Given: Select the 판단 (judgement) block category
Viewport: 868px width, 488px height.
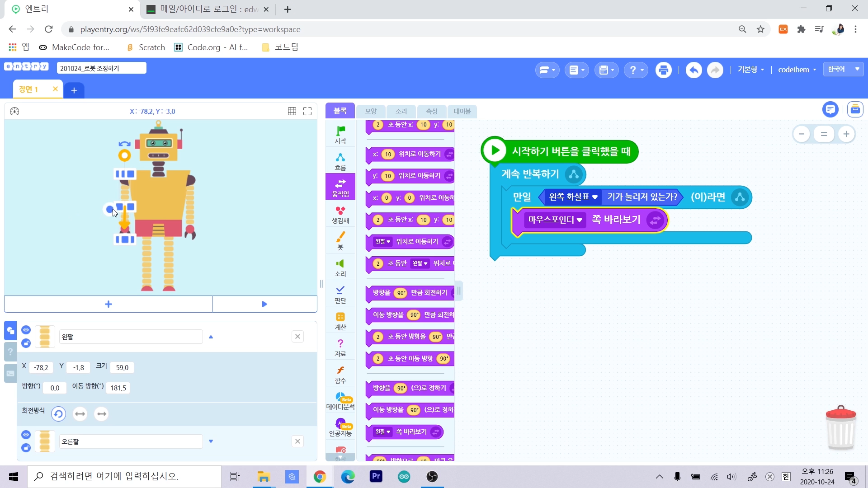Looking at the screenshot, I should coord(340,294).
